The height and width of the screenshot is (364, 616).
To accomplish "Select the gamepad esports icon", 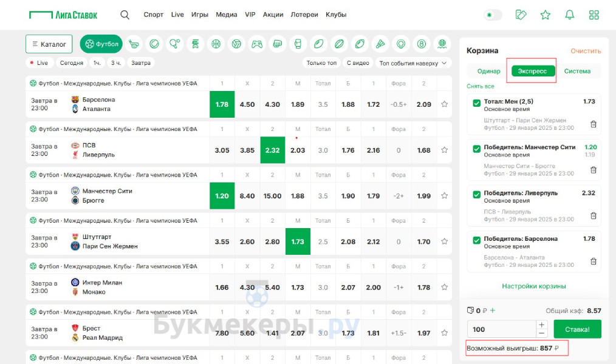I will (x=258, y=44).
